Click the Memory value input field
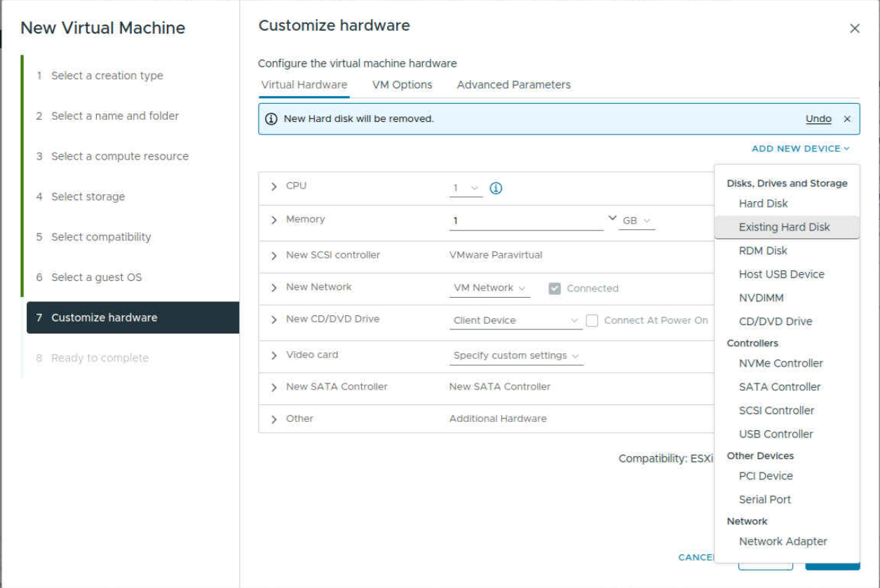 pyautogui.click(x=526, y=221)
